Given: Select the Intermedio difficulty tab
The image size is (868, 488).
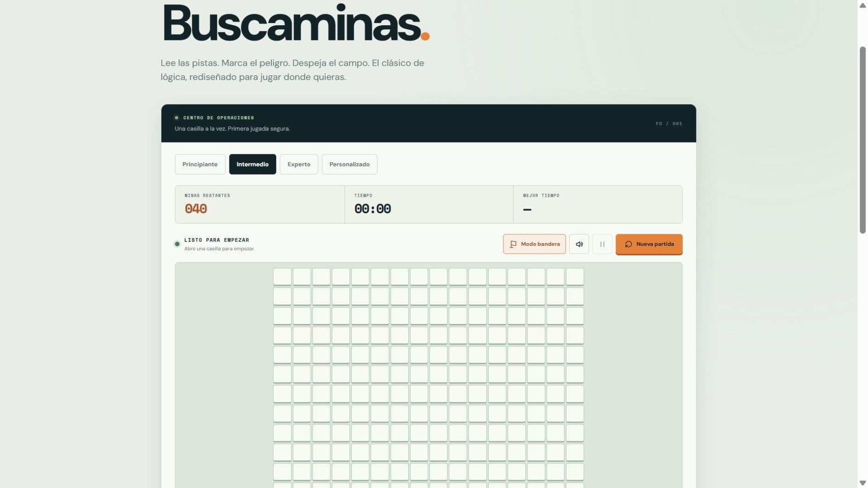Looking at the screenshot, I should point(252,164).
